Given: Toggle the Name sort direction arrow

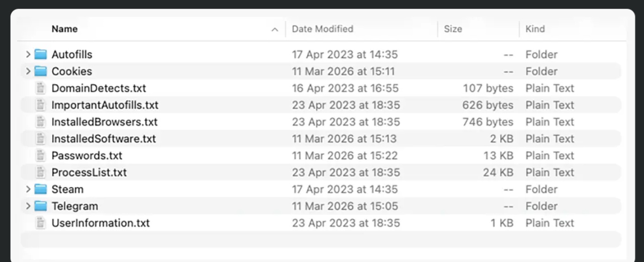Looking at the screenshot, I should pyautogui.click(x=274, y=30).
